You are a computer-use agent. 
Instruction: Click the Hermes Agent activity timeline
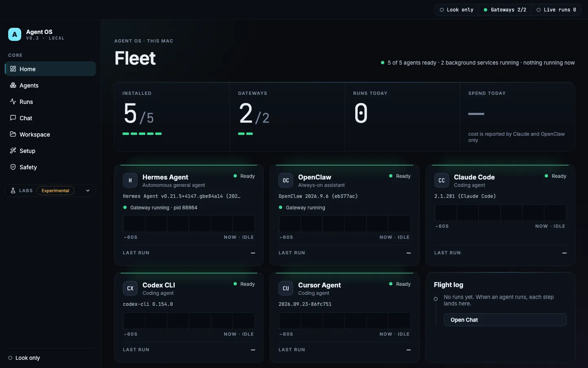189,224
